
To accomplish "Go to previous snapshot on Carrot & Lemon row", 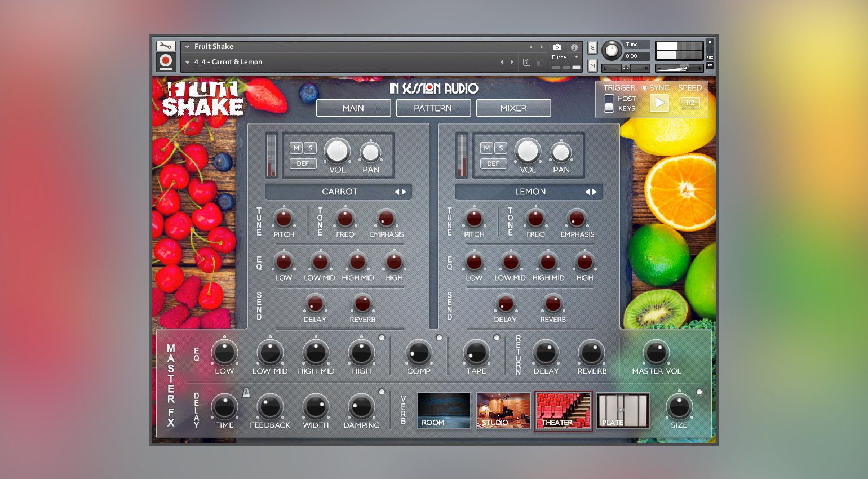I will click(x=501, y=63).
